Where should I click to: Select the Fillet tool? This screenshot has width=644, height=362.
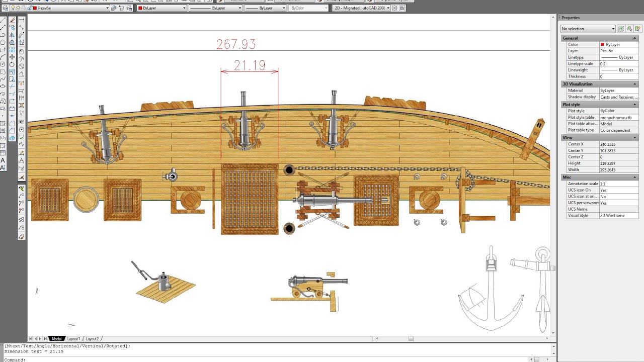coord(12,130)
